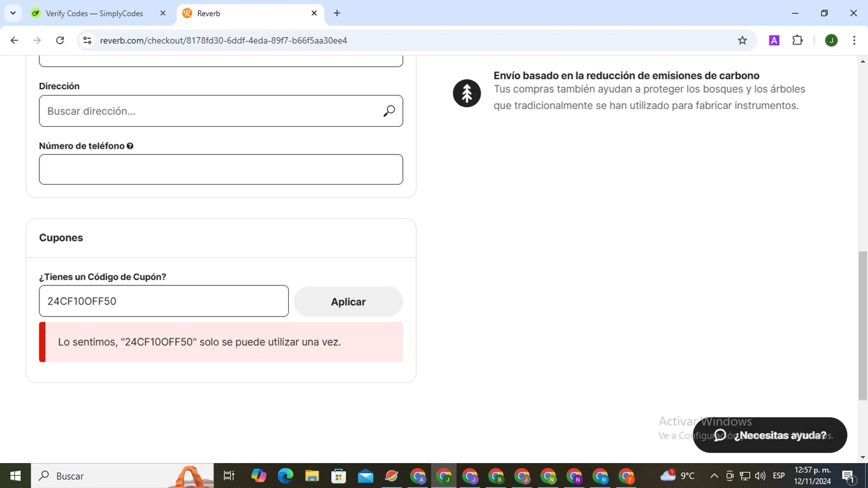Open the Chrome profile Y taskbar icon

point(627,476)
